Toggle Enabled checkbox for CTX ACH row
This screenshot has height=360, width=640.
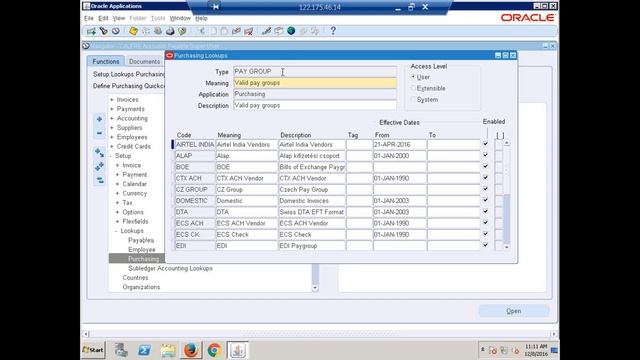click(485, 178)
